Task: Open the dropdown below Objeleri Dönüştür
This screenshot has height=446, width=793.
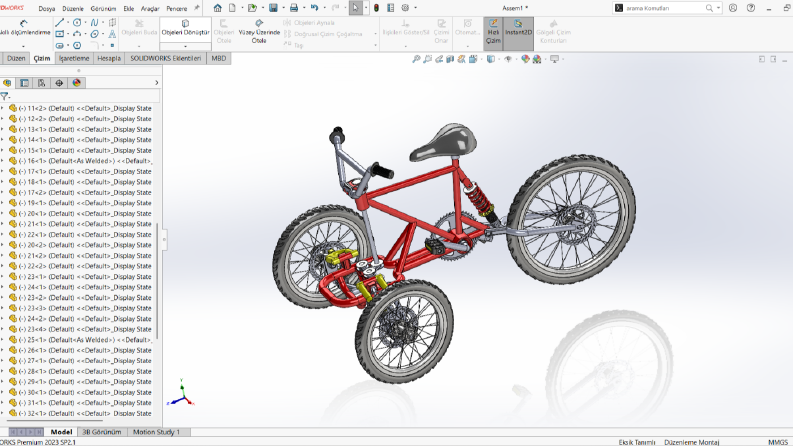Action: click(185, 46)
